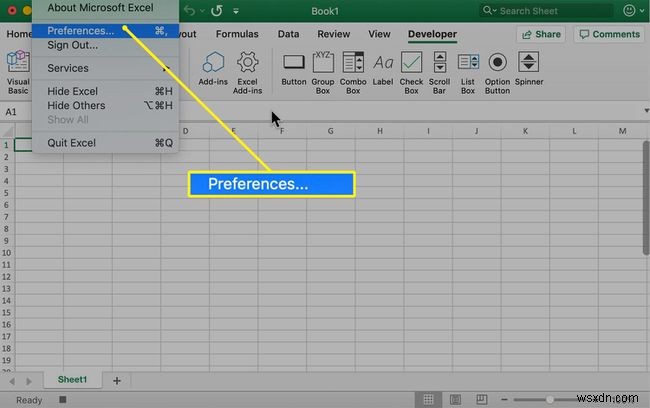This screenshot has width=650, height=408.
Task: Click the Share button
Action: tap(541, 34)
